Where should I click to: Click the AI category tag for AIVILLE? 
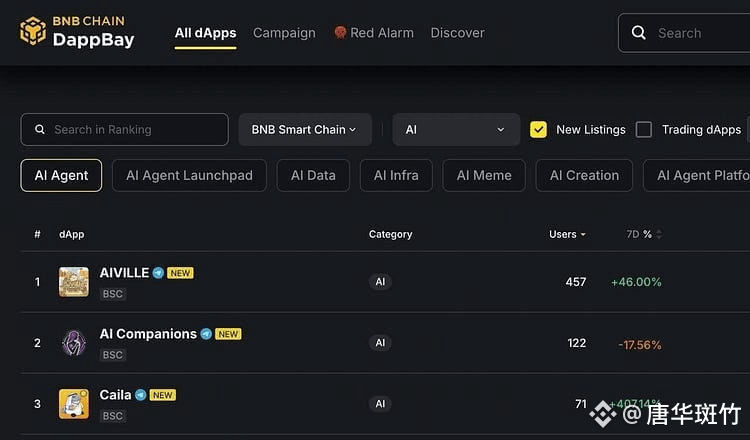(380, 282)
